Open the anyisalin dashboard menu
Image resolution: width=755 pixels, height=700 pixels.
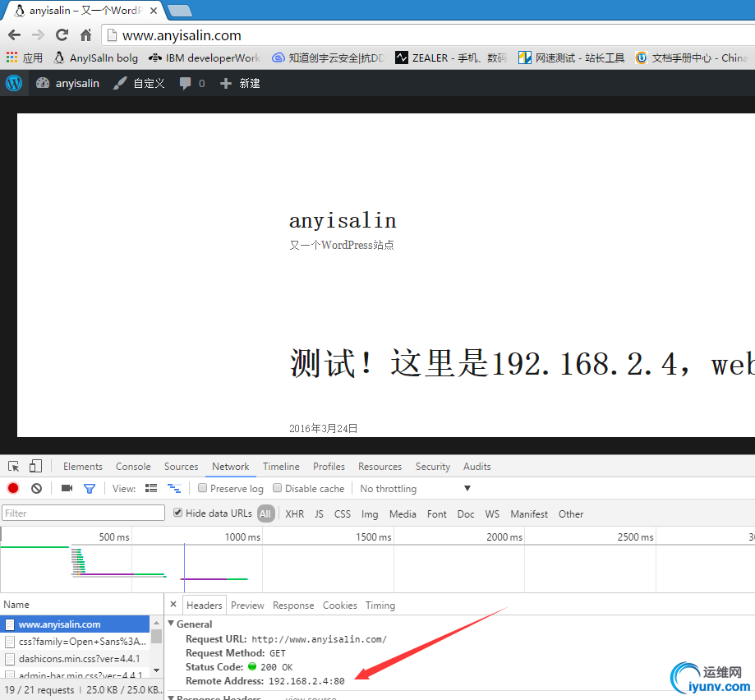(68, 83)
